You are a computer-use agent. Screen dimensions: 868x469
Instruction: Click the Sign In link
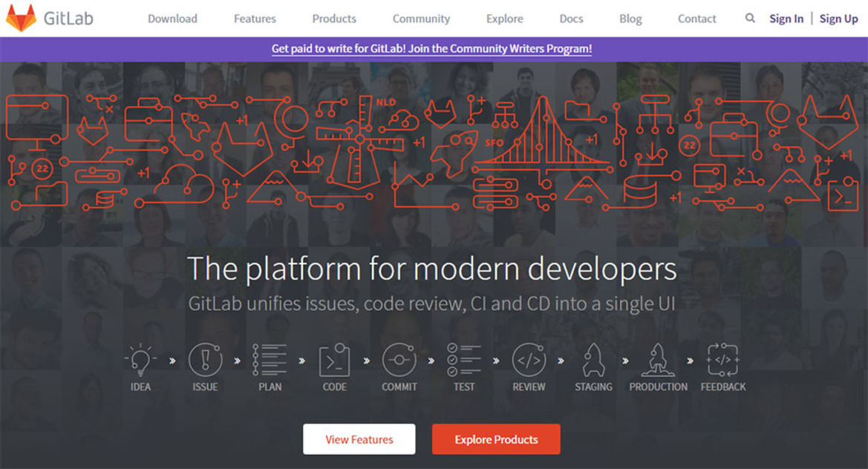(x=786, y=19)
